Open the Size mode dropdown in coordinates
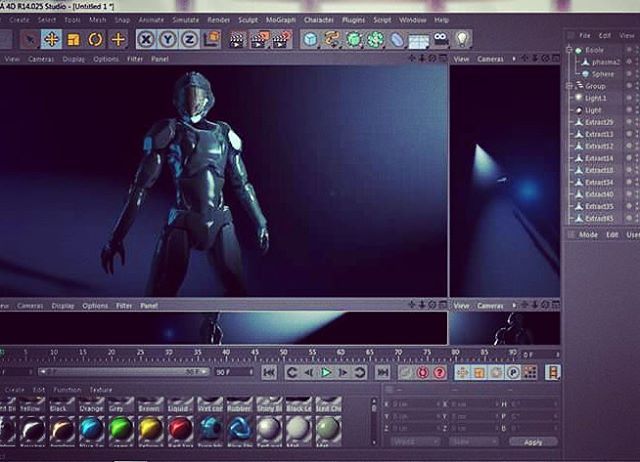Viewport: 640px width, 462px height. click(x=473, y=442)
